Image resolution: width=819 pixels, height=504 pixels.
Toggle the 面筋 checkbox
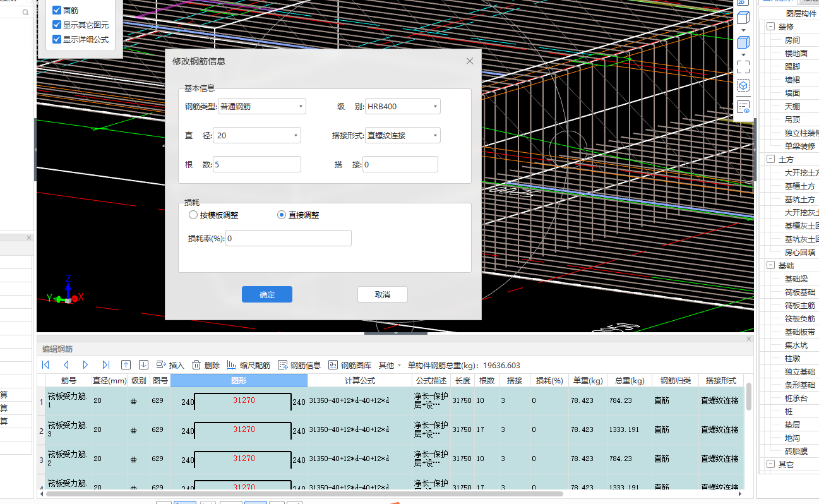(x=57, y=10)
